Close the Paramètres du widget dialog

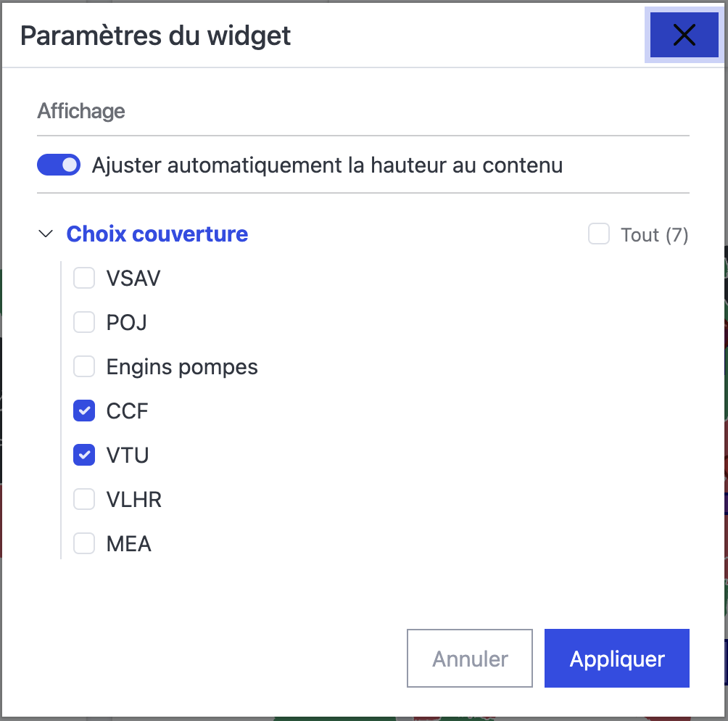tap(684, 35)
